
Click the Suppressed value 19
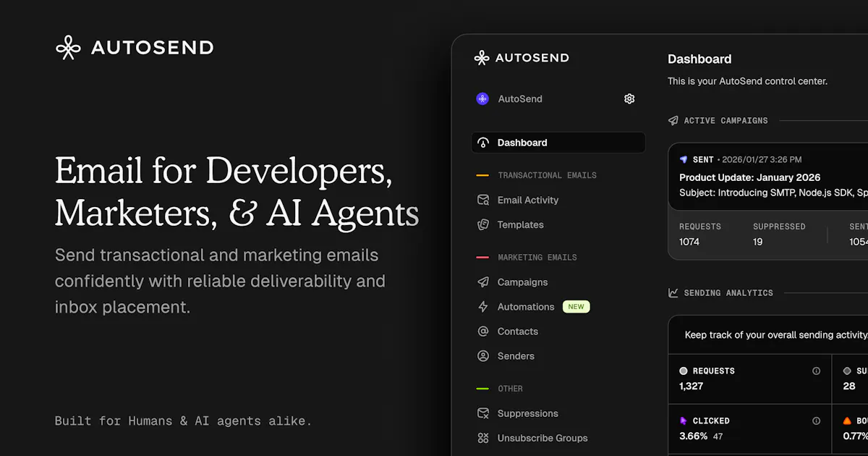tap(758, 242)
